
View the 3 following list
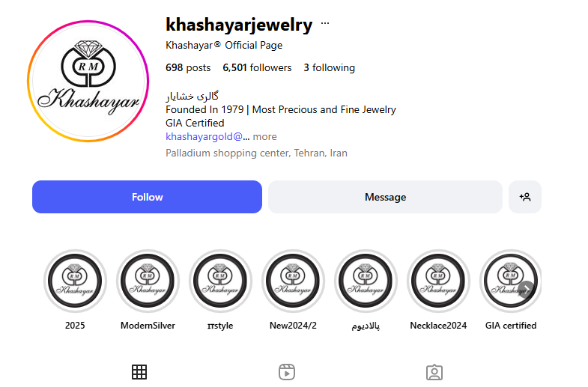click(330, 68)
